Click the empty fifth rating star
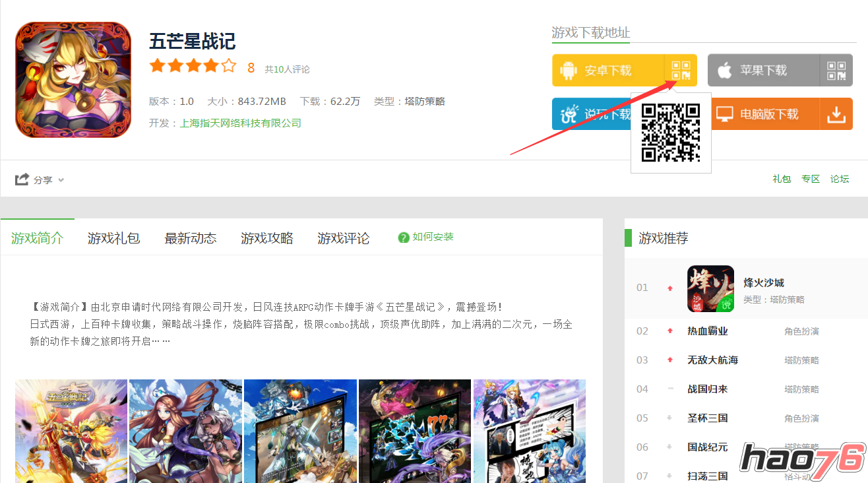The width and height of the screenshot is (868, 483). coord(228,66)
